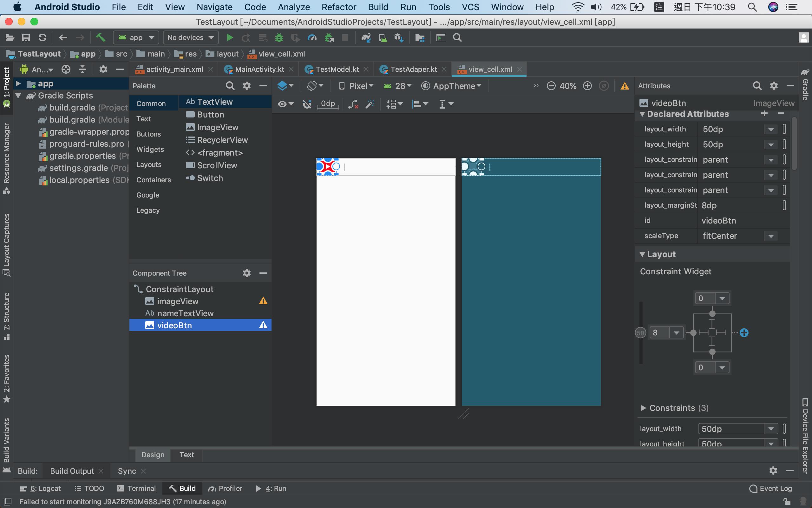Click the locate target icon in Project panel
Screen dimensions: 812x508
pyautogui.click(x=66, y=70)
